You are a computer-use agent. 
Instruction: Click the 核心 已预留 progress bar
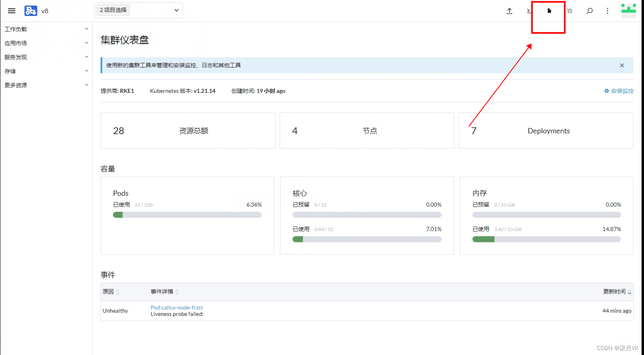367,215
